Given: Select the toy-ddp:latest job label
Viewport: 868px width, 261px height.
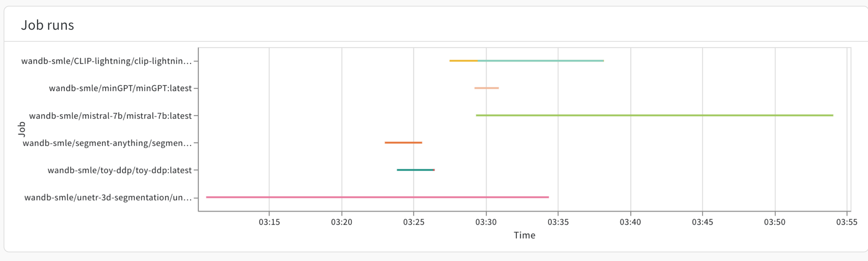Looking at the screenshot, I should pos(119,170).
